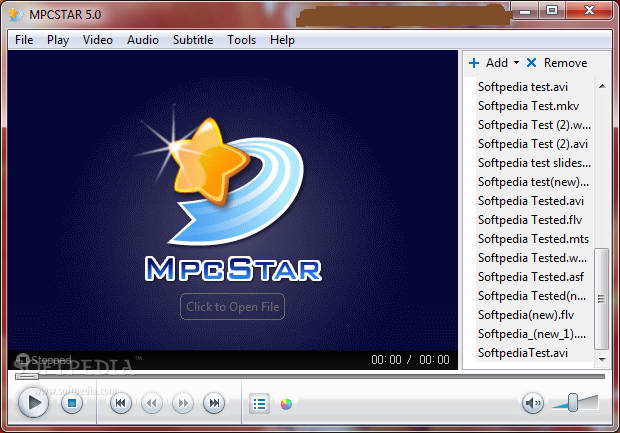Click the Add label in playlist toolbar
The image size is (620, 433).
tap(497, 63)
